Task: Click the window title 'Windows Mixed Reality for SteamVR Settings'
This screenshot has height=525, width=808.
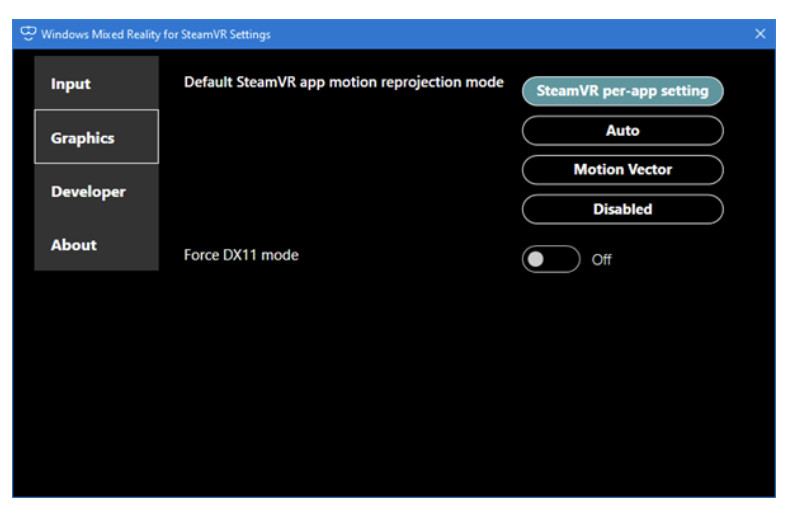Action: 156,35
